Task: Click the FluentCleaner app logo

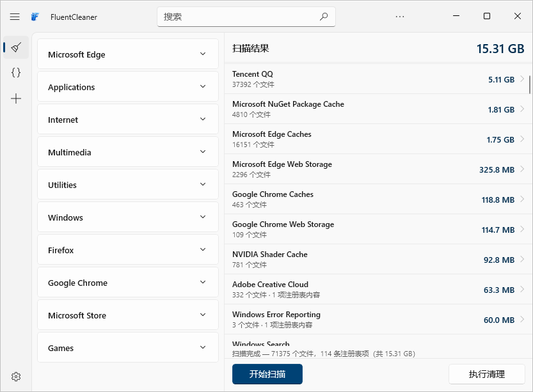Action: click(x=35, y=17)
